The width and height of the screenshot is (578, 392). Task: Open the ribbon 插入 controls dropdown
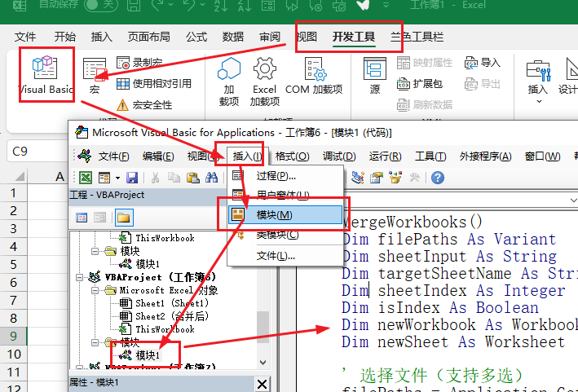538,81
